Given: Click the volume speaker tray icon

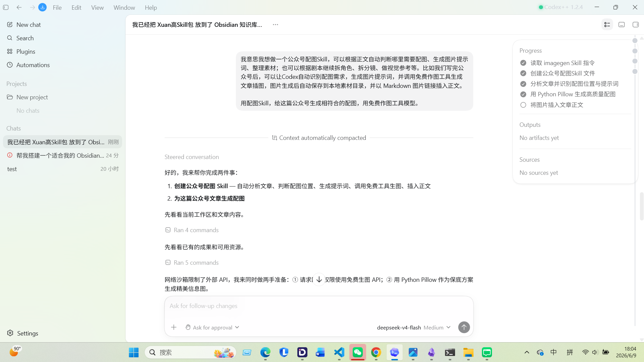Looking at the screenshot, I should tap(595, 352).
